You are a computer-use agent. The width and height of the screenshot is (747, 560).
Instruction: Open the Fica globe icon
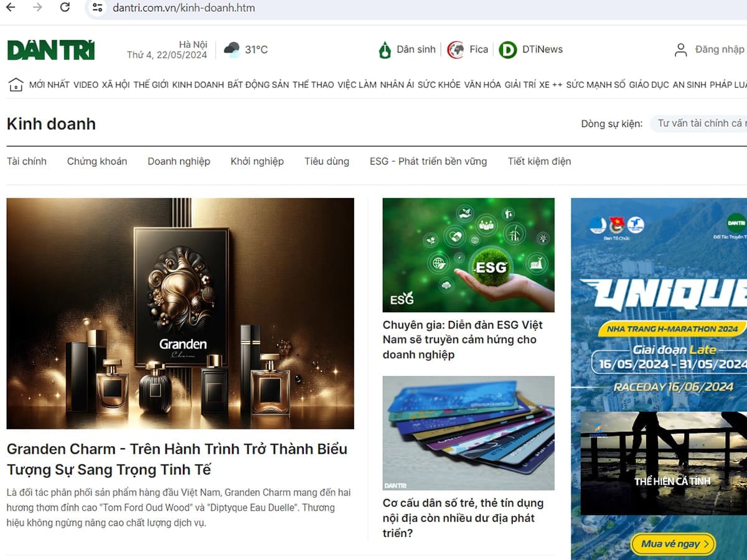[456, 50]
